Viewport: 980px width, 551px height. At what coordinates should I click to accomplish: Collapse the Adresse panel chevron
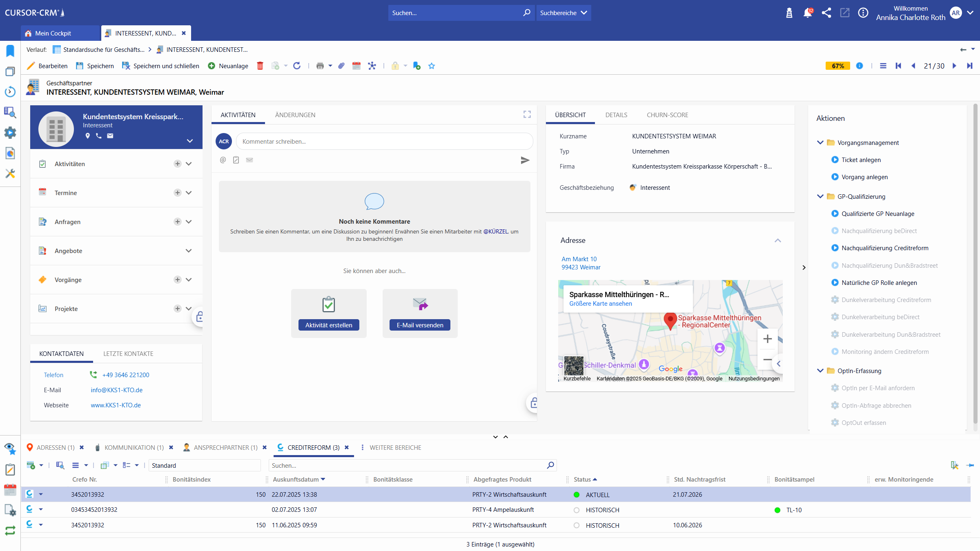pyautogui.click(x=778, y=240)
